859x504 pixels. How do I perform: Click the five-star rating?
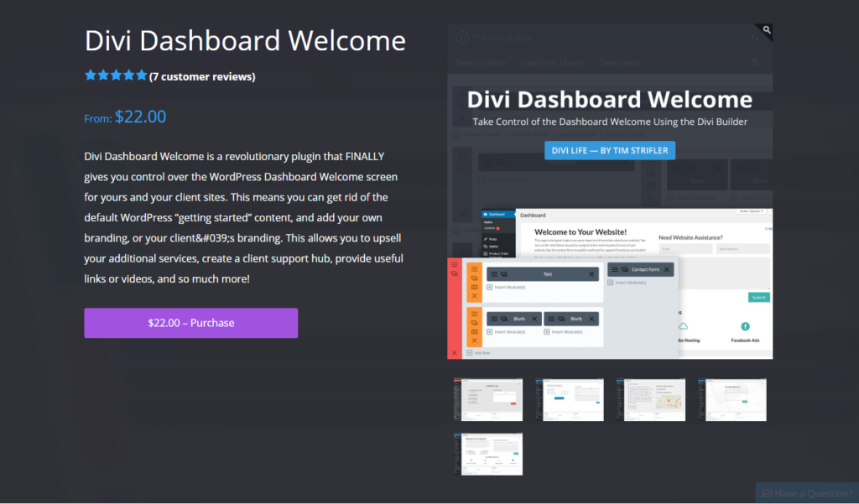pyautogui.click(x=116, y=75)
